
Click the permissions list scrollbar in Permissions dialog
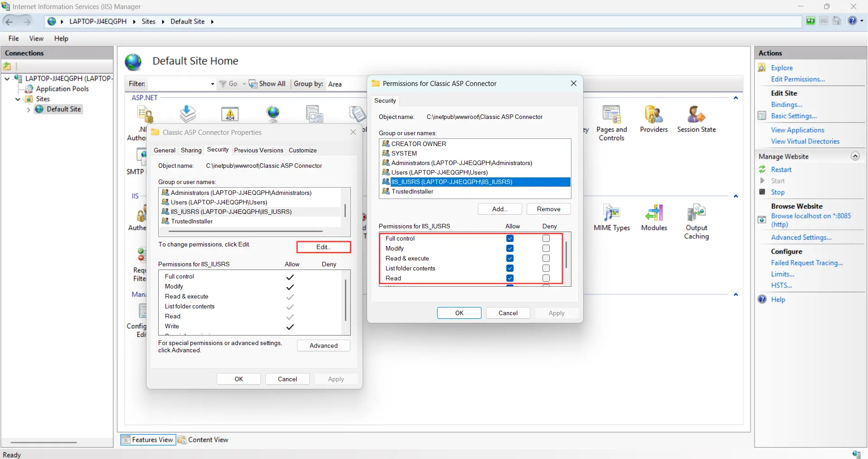pos(566,255)
